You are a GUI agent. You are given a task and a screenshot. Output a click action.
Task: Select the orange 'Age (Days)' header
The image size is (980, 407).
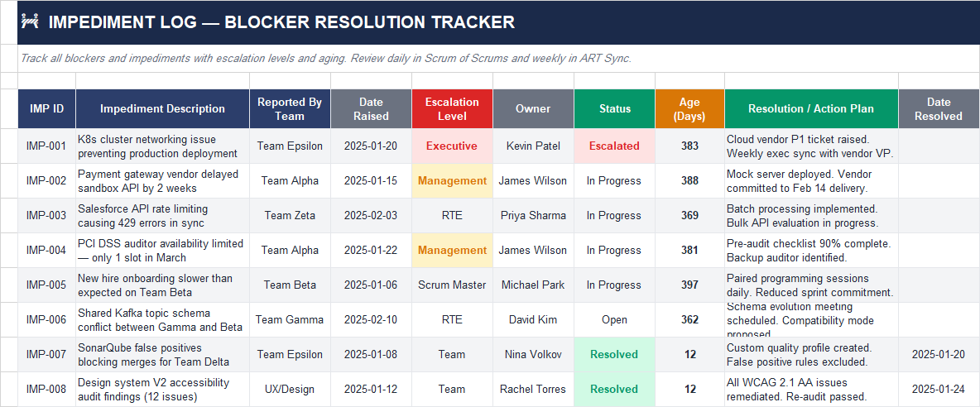690,108
